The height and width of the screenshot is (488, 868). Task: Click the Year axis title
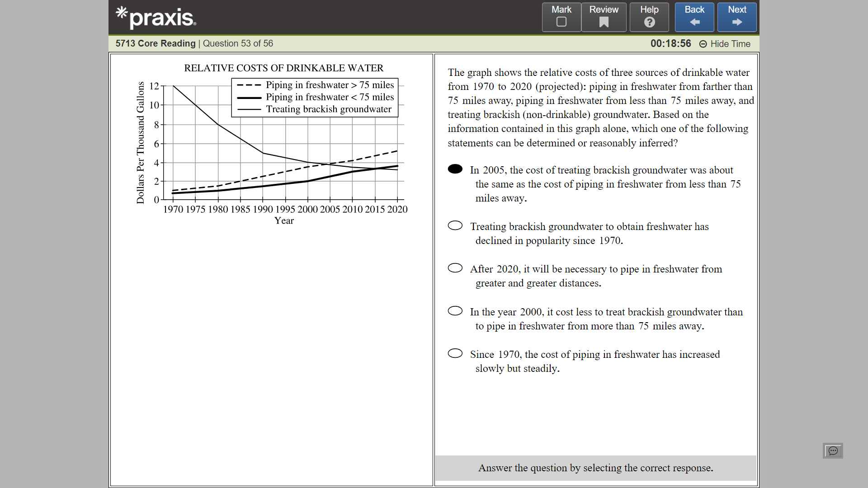coord(284,221)
